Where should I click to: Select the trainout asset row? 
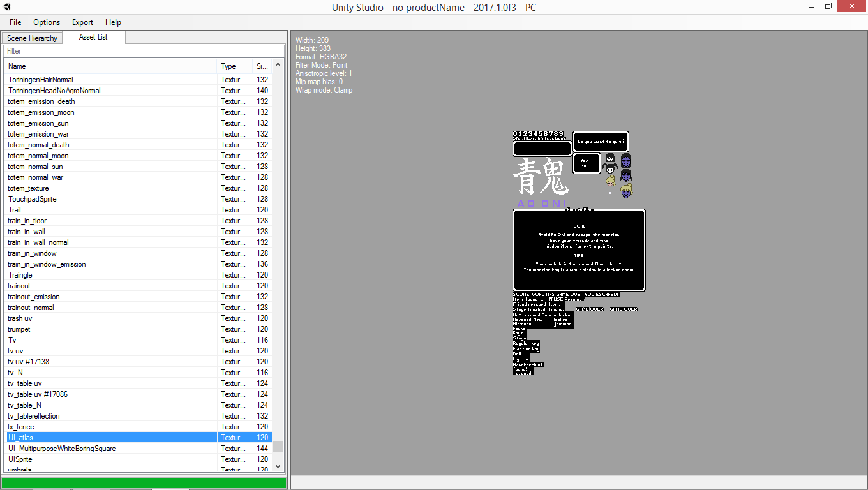[x=138, y=286]
